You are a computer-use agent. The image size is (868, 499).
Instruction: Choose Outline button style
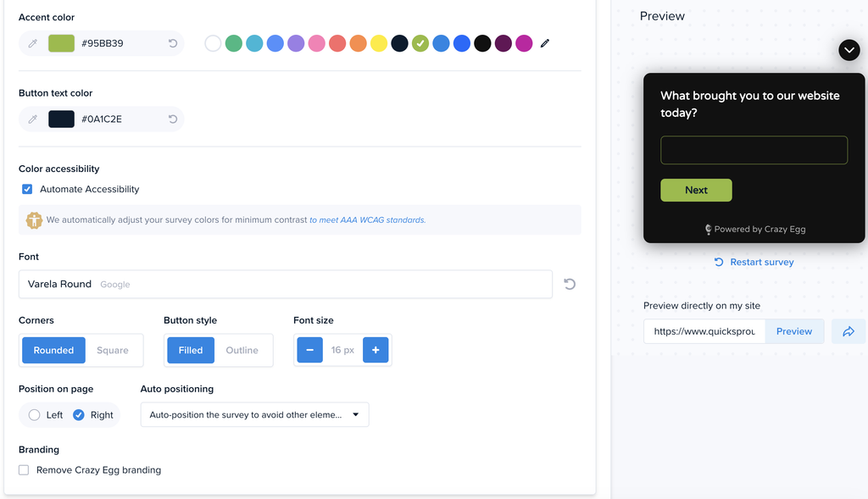[242, 350]
